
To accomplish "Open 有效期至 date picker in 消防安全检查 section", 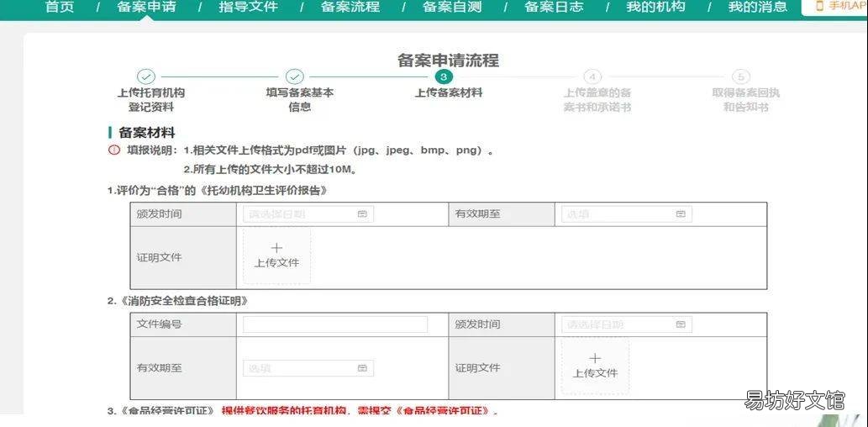I will [308, 368].
